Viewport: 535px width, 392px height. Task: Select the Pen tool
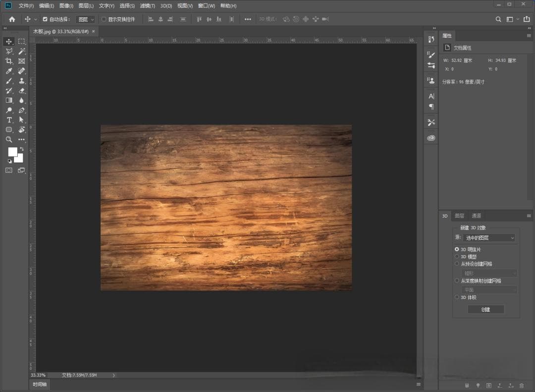(21, 111)
